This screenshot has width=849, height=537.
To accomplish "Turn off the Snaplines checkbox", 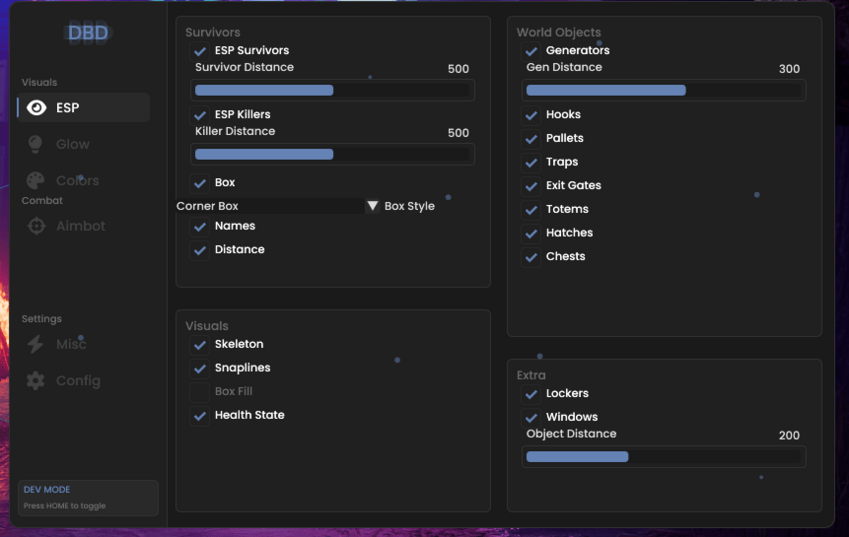I will click(200, 368).
